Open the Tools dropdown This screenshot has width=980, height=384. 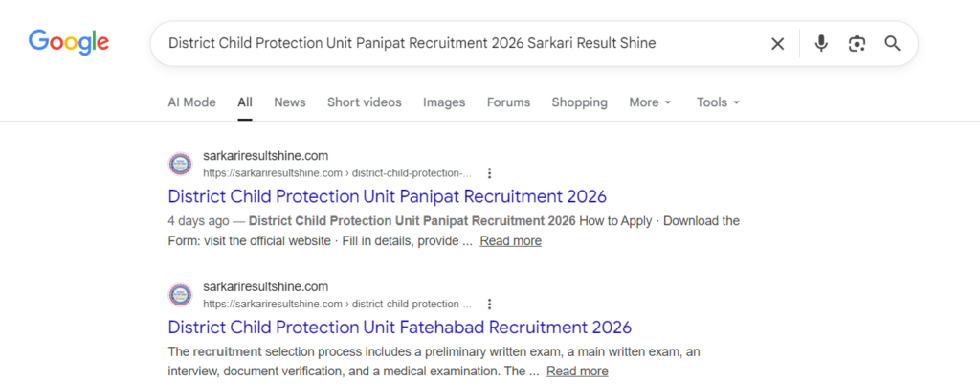click(x=718, y=102)
